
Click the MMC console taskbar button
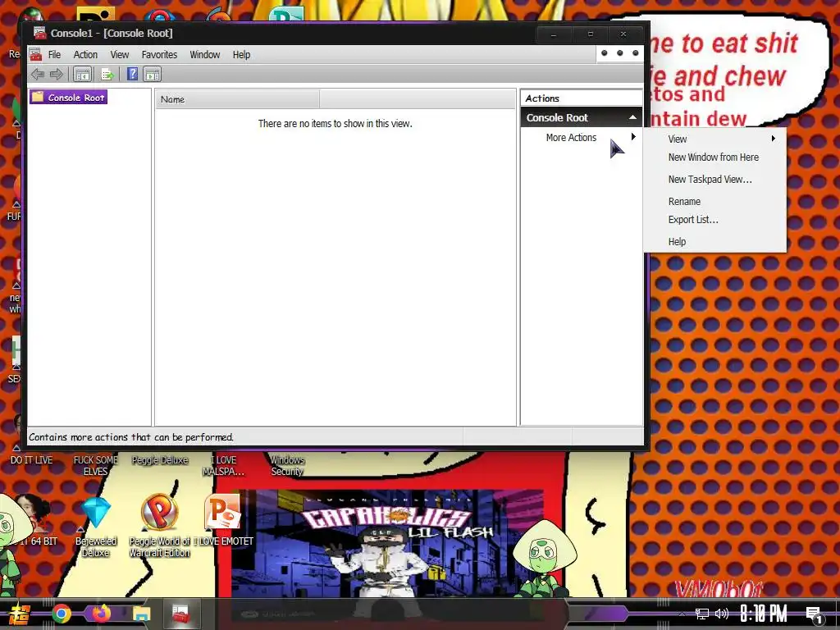(180, 614)
